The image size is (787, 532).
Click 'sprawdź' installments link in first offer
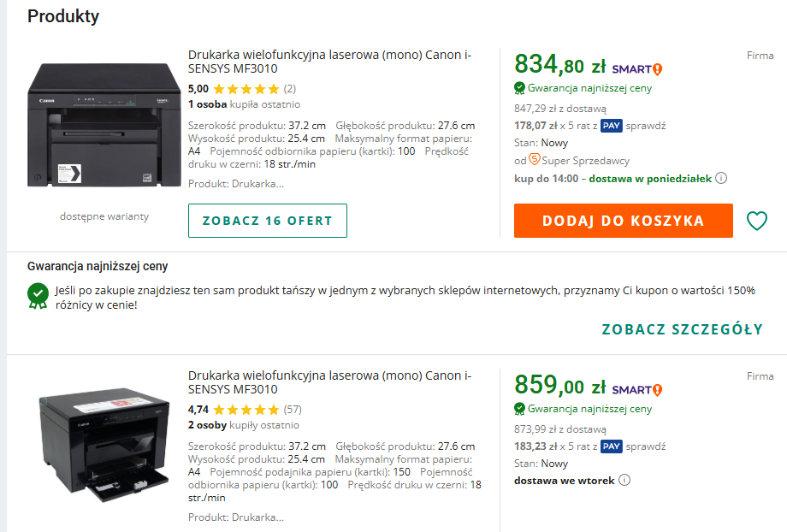tap(646, 126)
